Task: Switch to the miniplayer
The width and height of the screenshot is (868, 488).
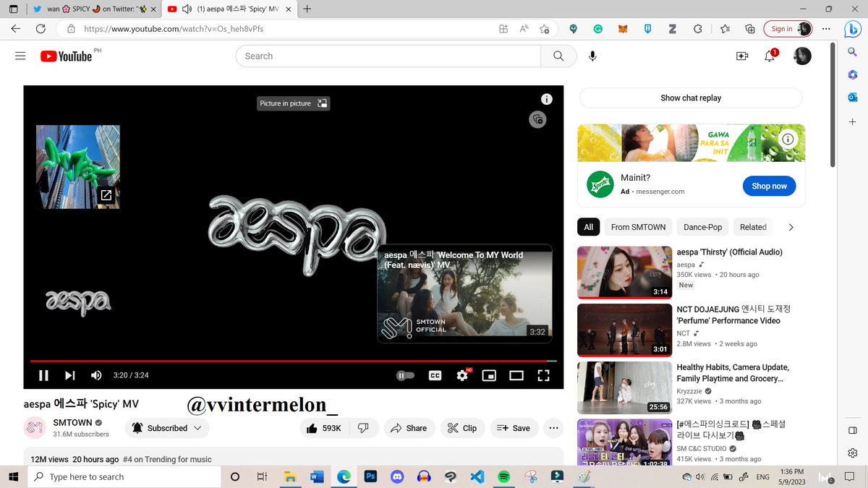Action: click(489, 375)
